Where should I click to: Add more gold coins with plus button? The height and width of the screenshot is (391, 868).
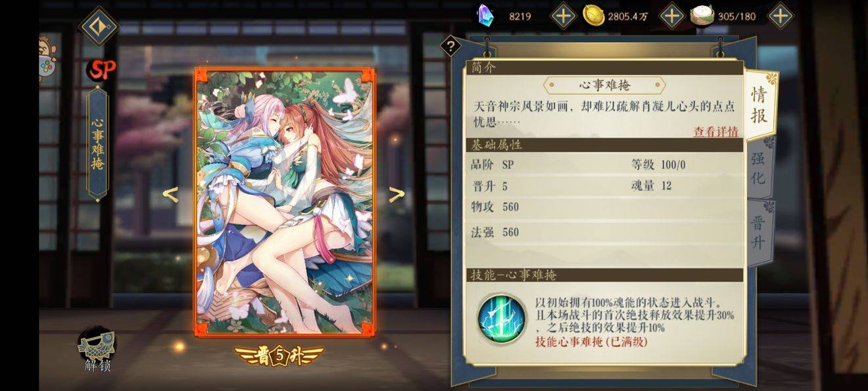pos(671,16)
